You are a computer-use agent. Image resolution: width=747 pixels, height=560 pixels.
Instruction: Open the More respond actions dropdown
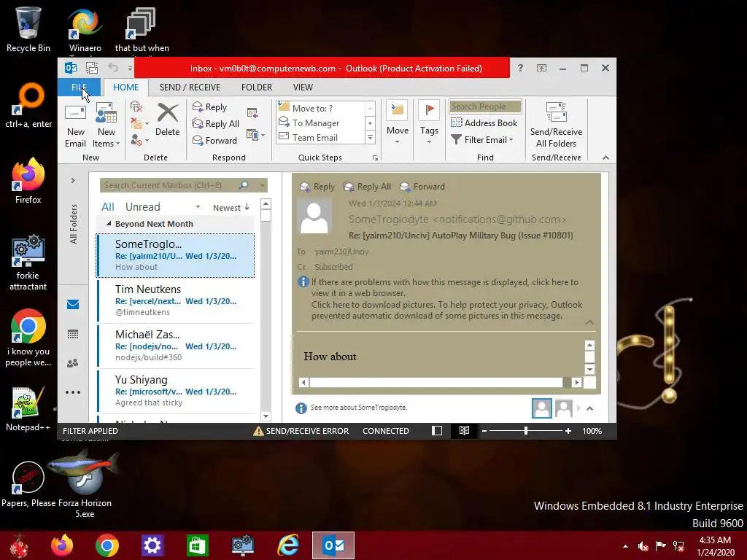255,135
